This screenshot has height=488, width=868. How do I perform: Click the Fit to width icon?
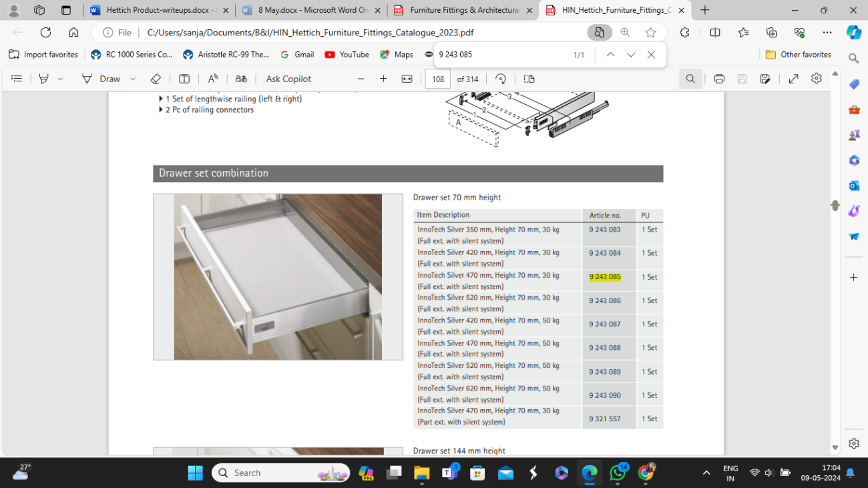[407, 79]
